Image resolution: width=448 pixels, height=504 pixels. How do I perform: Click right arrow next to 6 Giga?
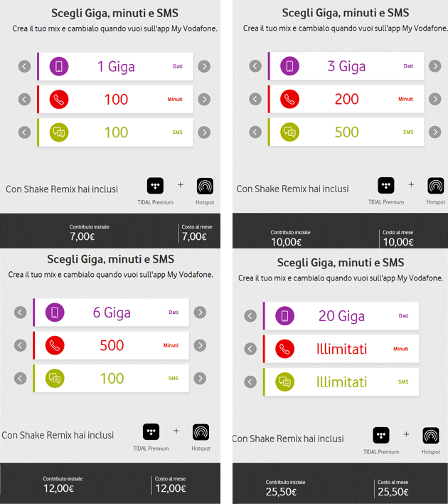(200, 313)
